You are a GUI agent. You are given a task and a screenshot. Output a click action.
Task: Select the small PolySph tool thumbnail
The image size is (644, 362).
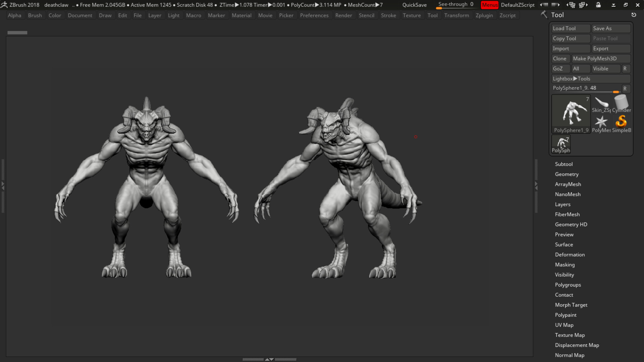(561, 144)
